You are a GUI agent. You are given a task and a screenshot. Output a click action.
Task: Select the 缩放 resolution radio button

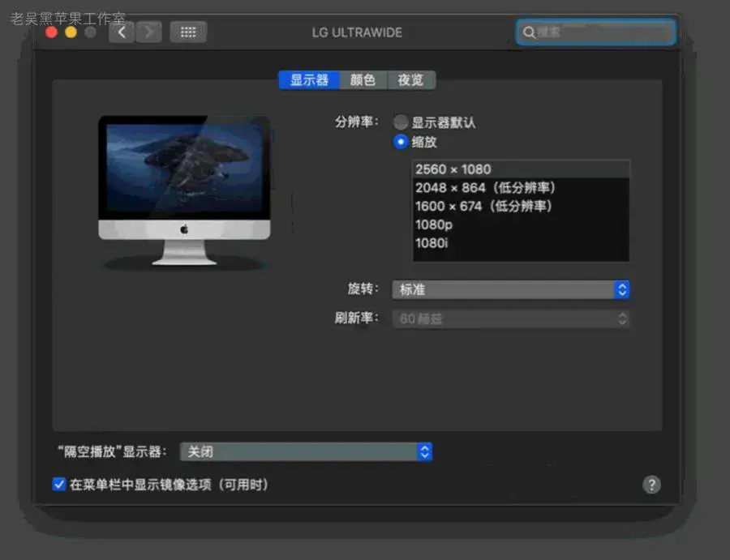401,141
